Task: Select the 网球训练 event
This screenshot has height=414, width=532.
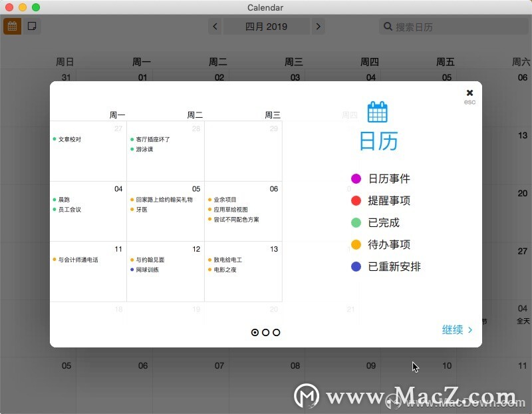Action: click(x=145, y=270)
